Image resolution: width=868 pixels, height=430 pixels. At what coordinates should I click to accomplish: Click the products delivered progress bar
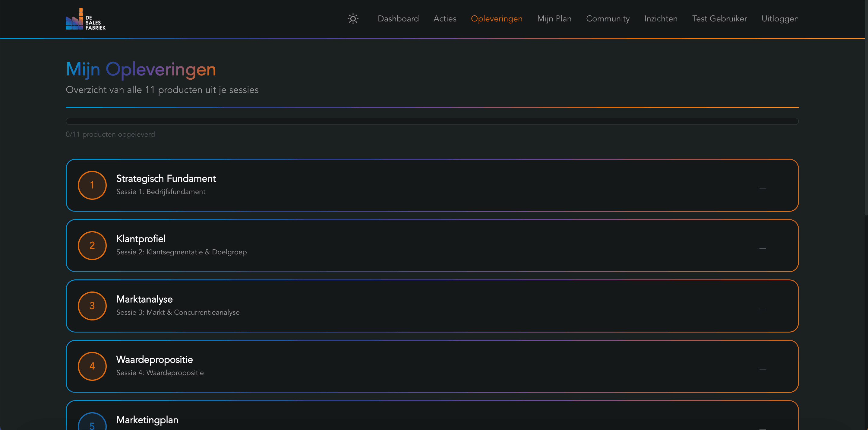tap(432, 121)
